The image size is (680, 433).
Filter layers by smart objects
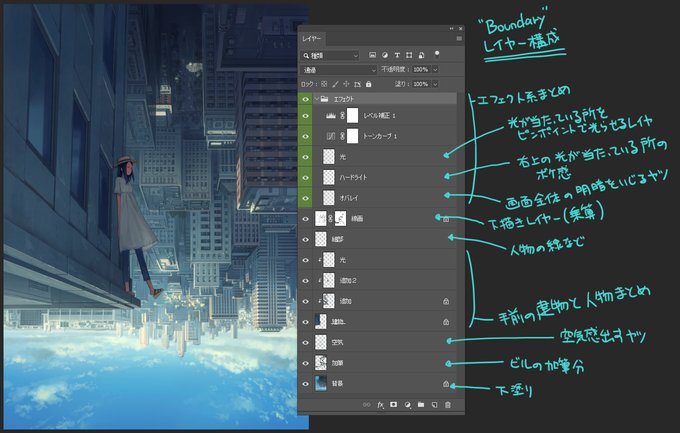[421, 55]
